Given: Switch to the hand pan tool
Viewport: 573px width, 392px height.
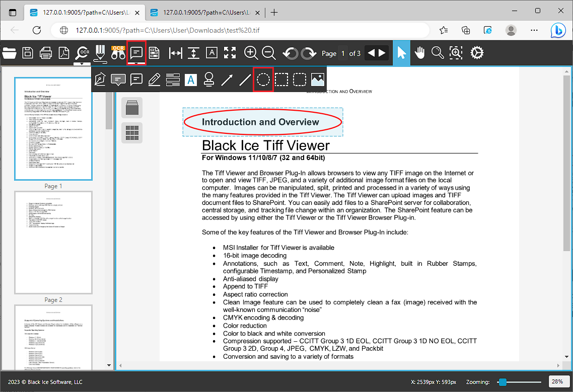Looking at the screenshot, I should [x=419, y=53].
